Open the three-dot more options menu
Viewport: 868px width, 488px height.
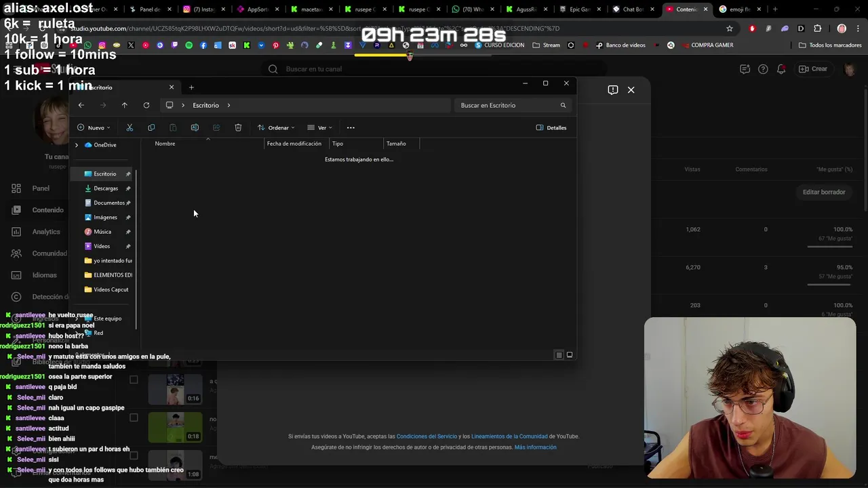(351, 127)
